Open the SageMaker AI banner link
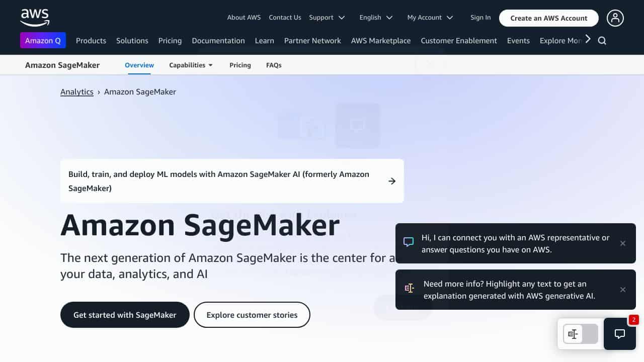This screenshot has width=644, height=362. pyautogui.click(x=232, y=181)
